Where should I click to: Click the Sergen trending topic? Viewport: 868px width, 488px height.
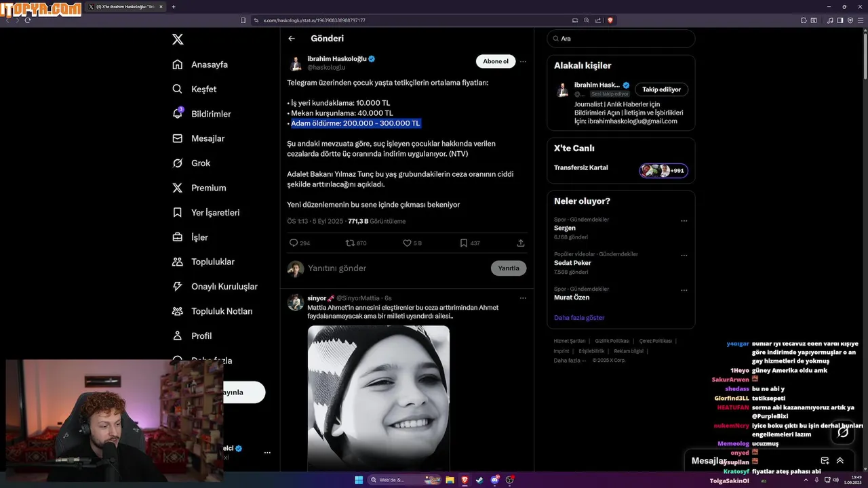[565, 228]
